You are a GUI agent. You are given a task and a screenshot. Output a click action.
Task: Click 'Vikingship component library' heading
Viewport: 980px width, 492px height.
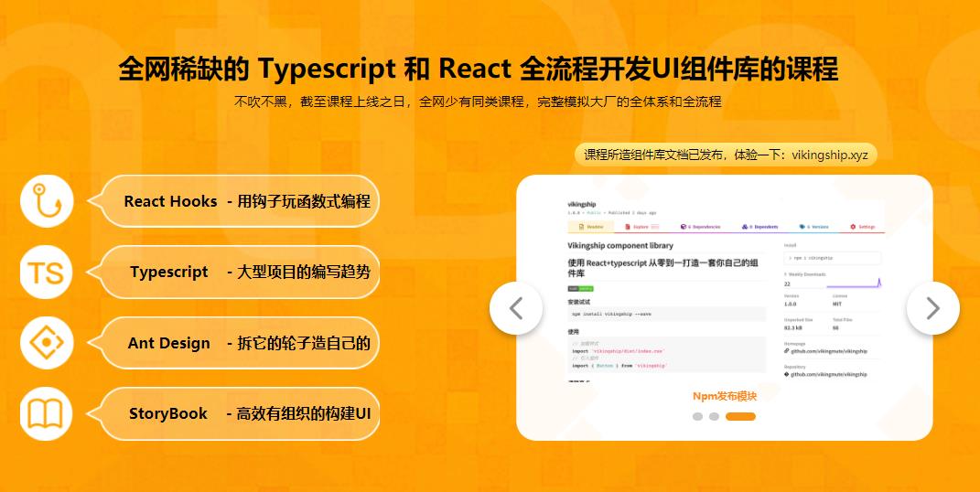click(620, 245)
